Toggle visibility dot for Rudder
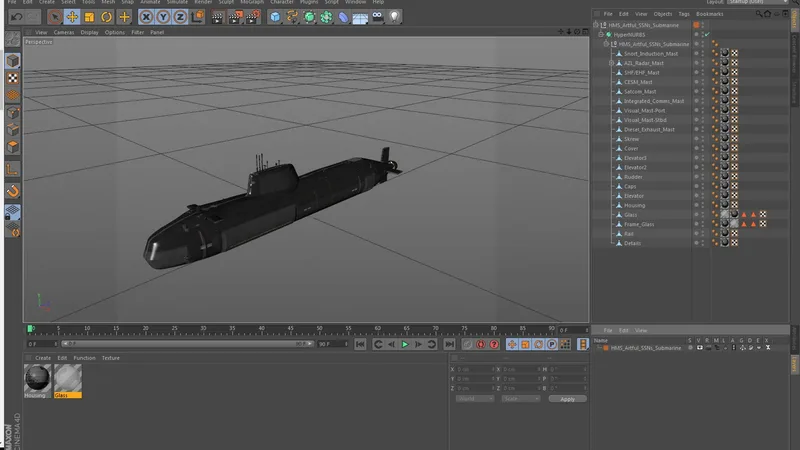The image size is (800, 450). coord(696,176)
